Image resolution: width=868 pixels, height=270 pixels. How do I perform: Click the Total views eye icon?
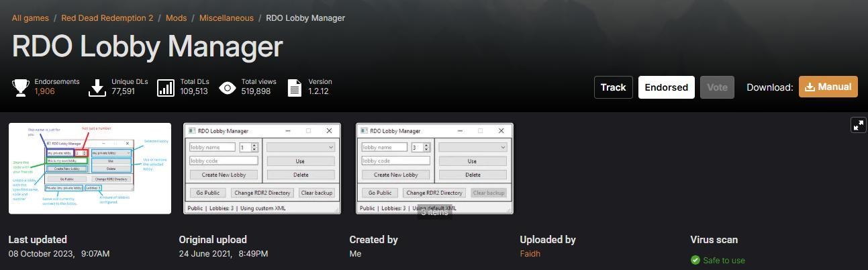pyautogui.click(x=228, y=87)
